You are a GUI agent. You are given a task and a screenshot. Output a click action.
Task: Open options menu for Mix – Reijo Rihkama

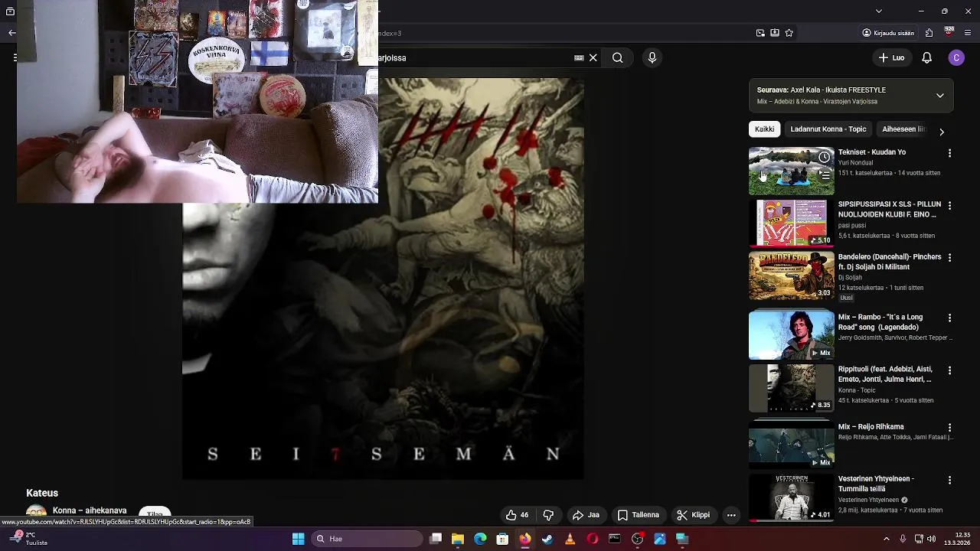coord(949,428)
